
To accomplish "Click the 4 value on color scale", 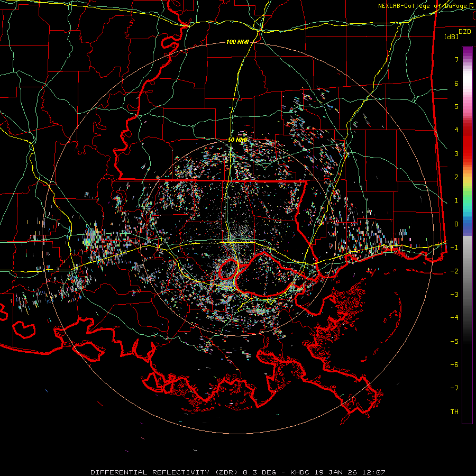I will 456,130.
